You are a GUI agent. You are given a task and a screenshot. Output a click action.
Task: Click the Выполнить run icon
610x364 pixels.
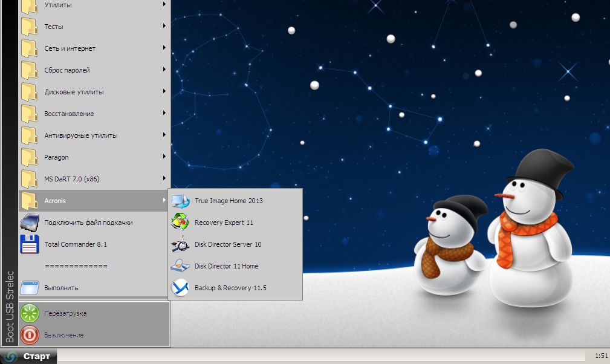30,288
